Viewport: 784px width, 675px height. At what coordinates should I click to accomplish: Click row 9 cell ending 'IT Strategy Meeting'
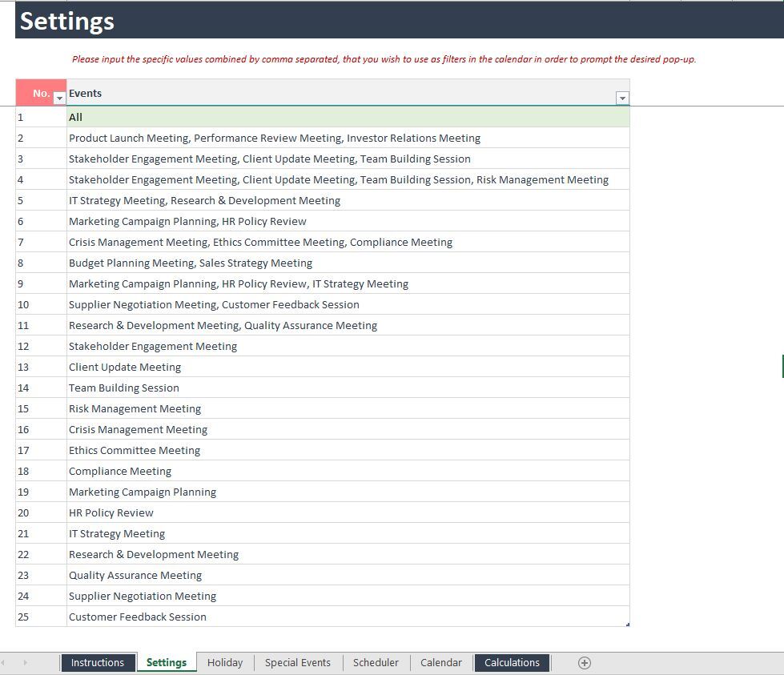[x=348, y=284]
